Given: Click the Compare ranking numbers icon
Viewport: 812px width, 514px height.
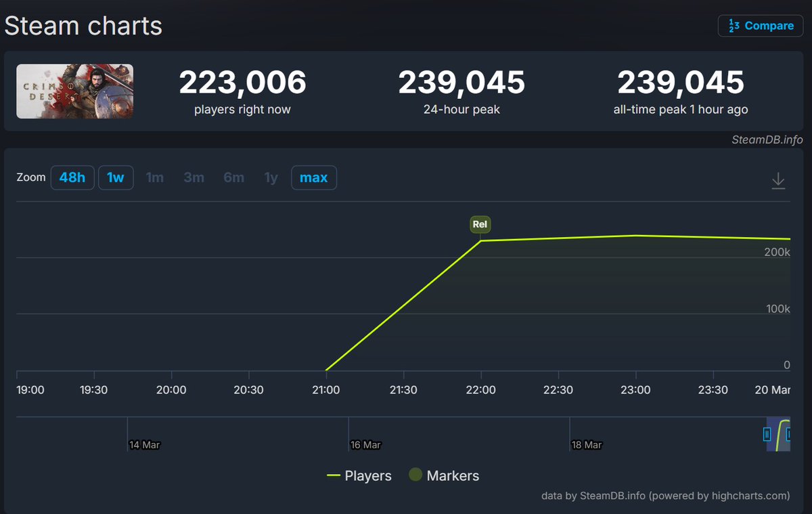Looking at the screenshot, I should coord(734,26).
